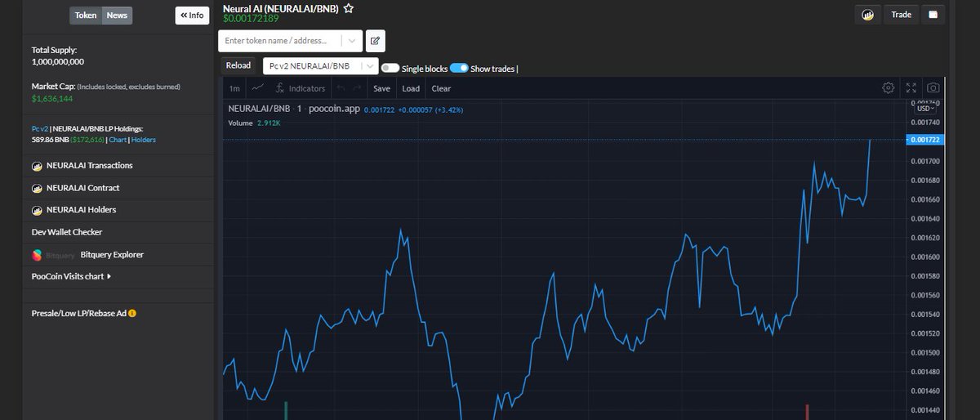Enter fullscreen chart mode

[911, 88]
